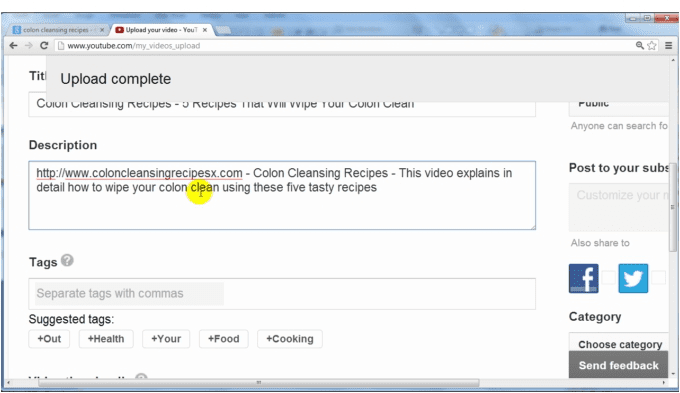
Task: Click the zoom magnifier icon in address bar
Action: [640, 46]
